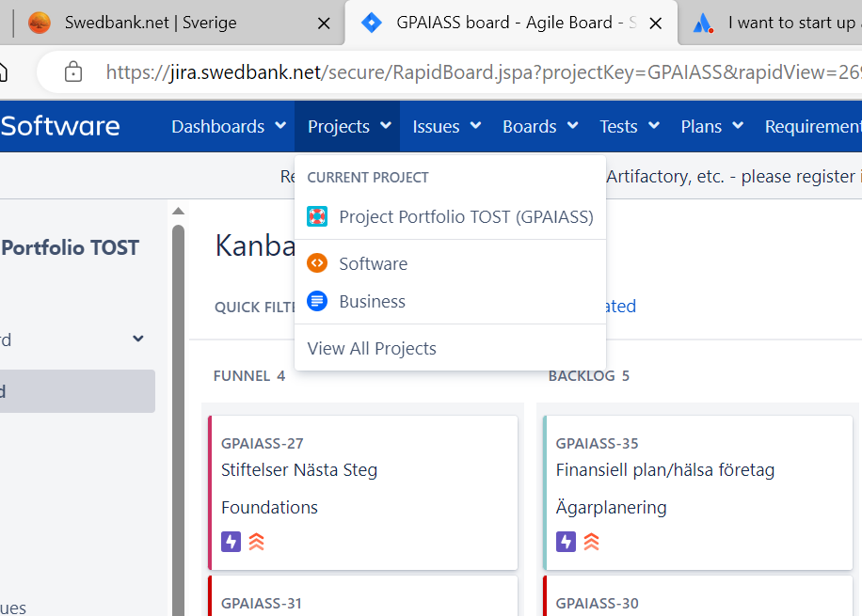Click 'Stiftelser Nästa Steg' card title
This screenshot has height=616, width=862.
[299, 470]
